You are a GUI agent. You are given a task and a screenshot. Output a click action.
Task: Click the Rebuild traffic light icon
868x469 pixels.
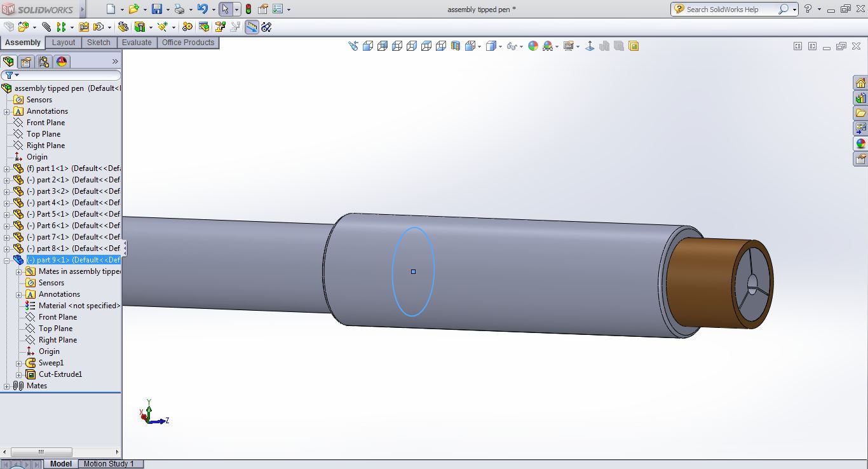(248, 9)
